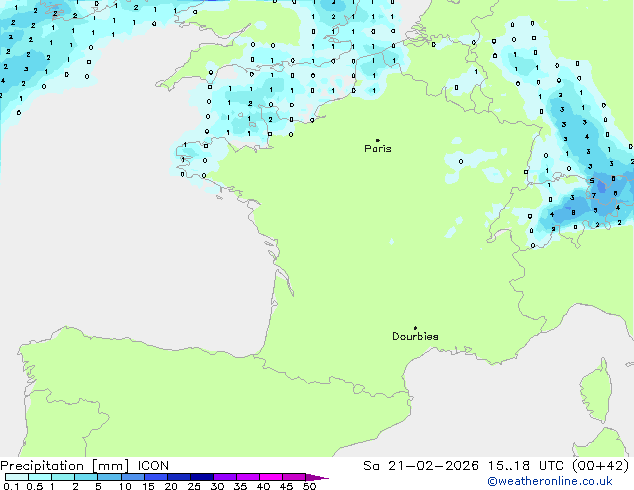This screenshot has width=634, height=490.
Task: Click legend scale label 50
Action: pos(309,486)
